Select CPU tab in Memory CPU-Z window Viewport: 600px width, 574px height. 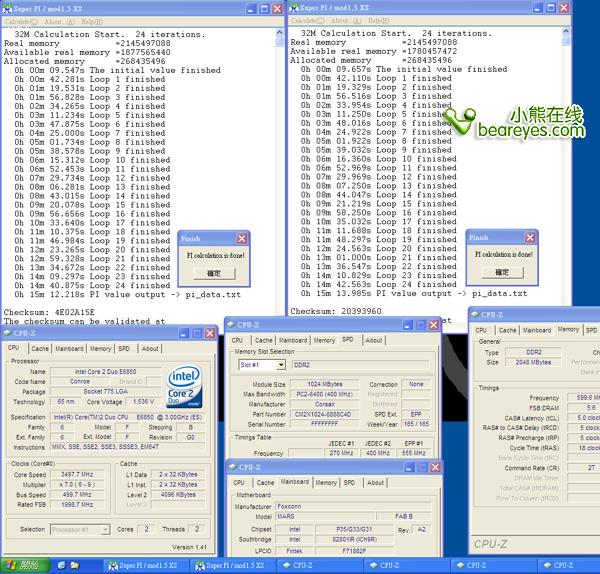[x=481, y=330]
